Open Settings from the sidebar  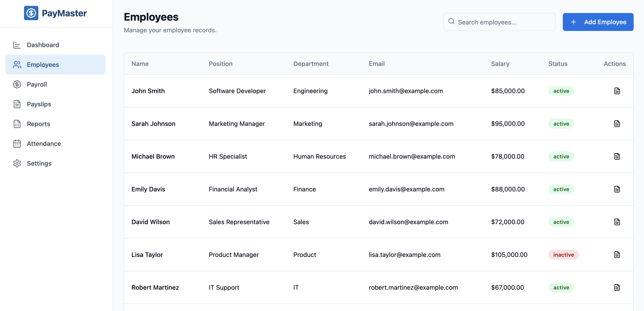pyautogui.click(x=39, y=164)
